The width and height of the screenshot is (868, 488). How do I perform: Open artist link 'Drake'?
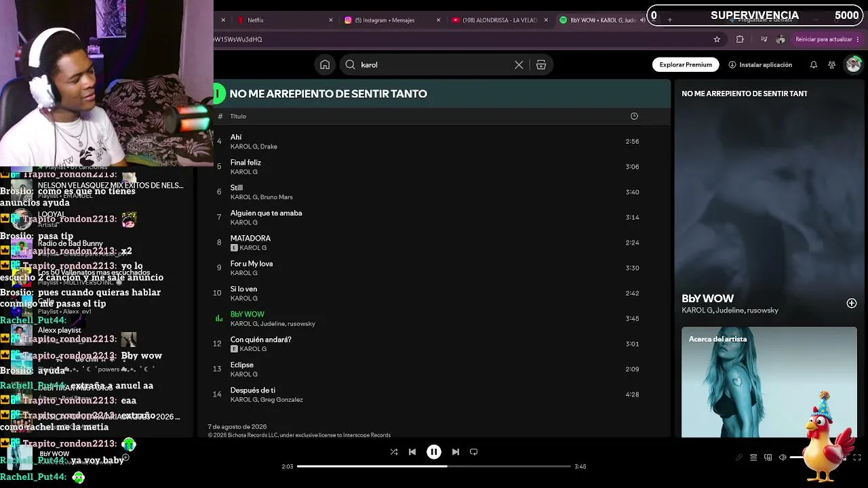click(269, 146)
